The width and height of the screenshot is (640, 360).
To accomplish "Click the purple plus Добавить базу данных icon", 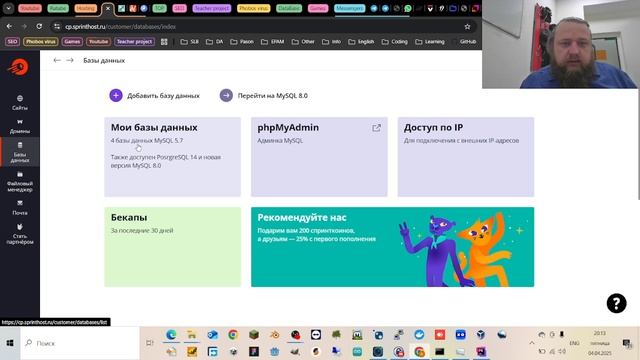I will point(116,96).
